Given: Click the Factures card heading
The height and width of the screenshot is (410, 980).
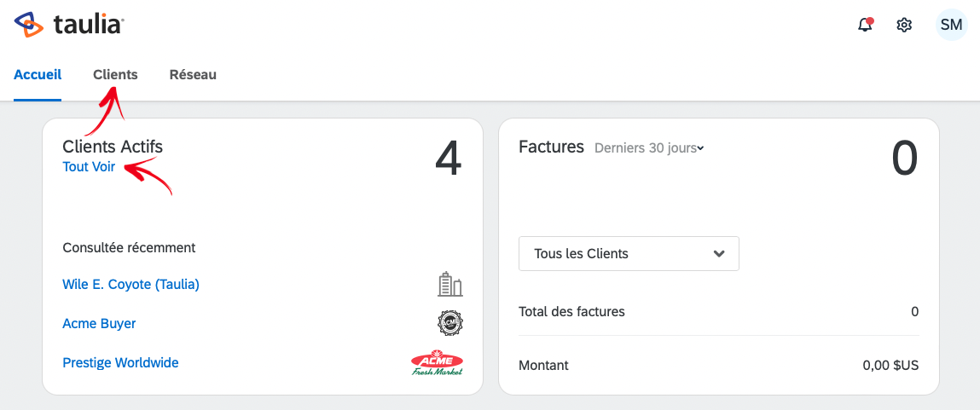Looking at the screenshot, I should (551, 147).
